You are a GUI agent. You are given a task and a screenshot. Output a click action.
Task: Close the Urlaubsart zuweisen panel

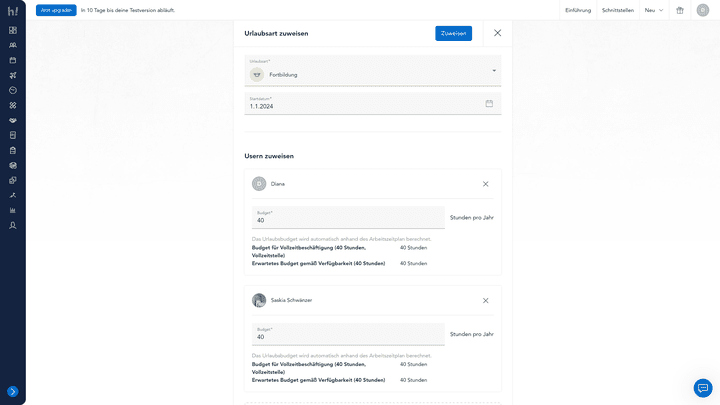pyautogui.click(x=498, y=33)
